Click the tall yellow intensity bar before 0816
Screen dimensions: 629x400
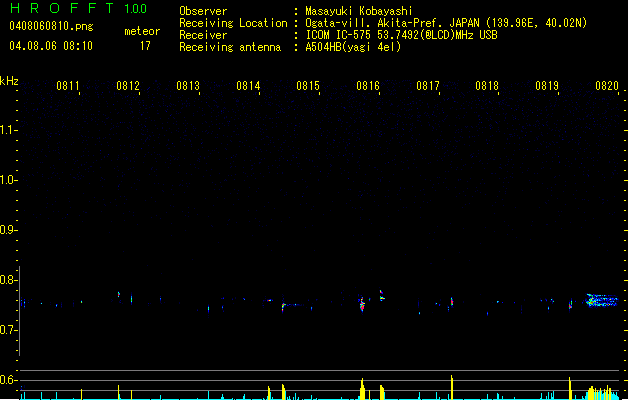click(363, 388)
